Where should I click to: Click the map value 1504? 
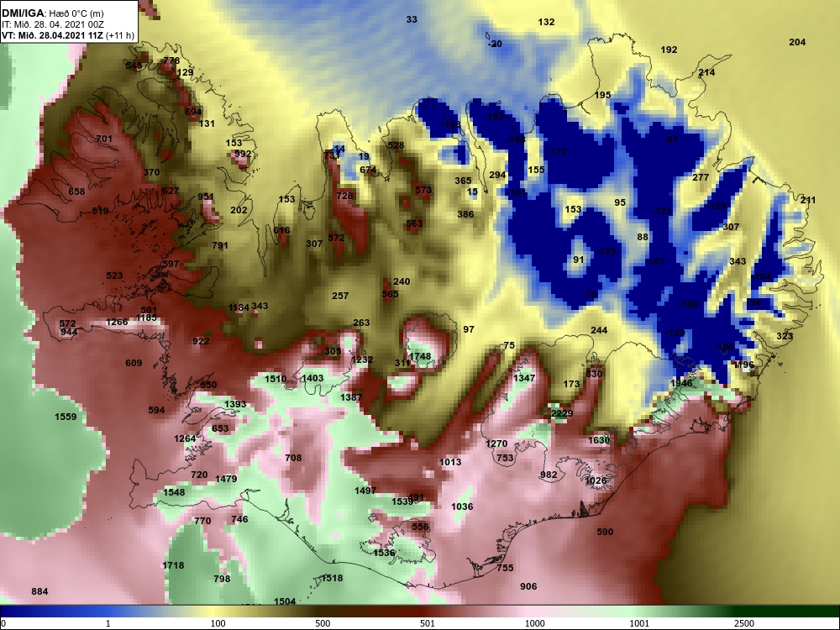[285, 601]
